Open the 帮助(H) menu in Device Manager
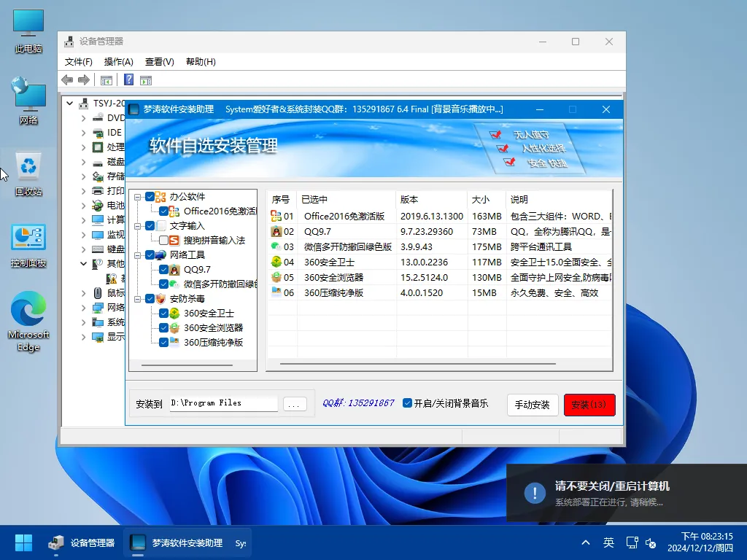 [198, 61]
